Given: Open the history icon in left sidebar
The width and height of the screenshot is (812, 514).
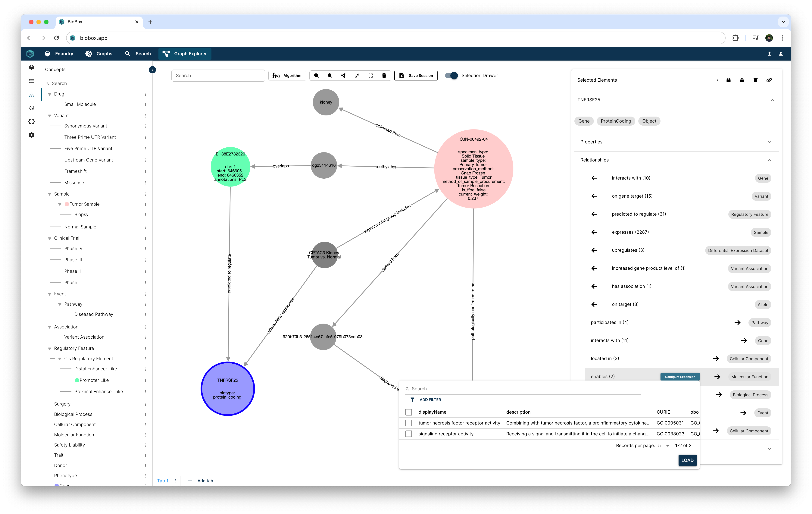Looking at the screenshot, I should coord(31,108).
